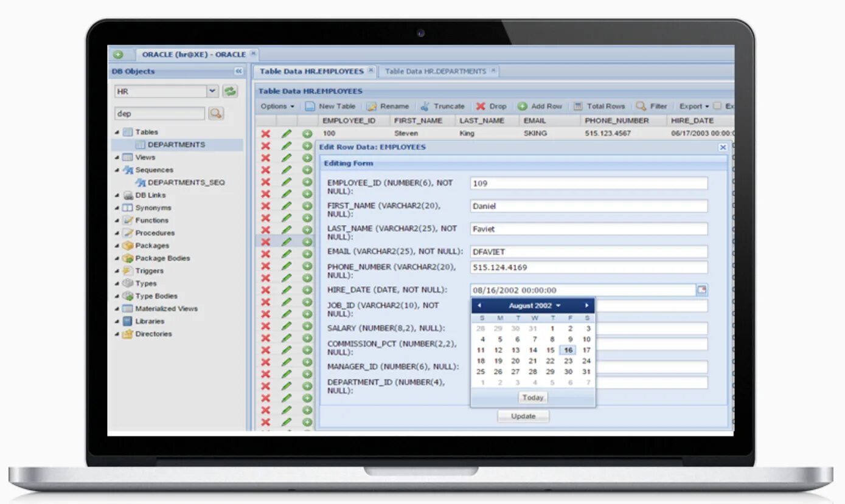845x504 pixels.
Task: Collapse the Views tree node arrow
Action: [x=117, y=157]
